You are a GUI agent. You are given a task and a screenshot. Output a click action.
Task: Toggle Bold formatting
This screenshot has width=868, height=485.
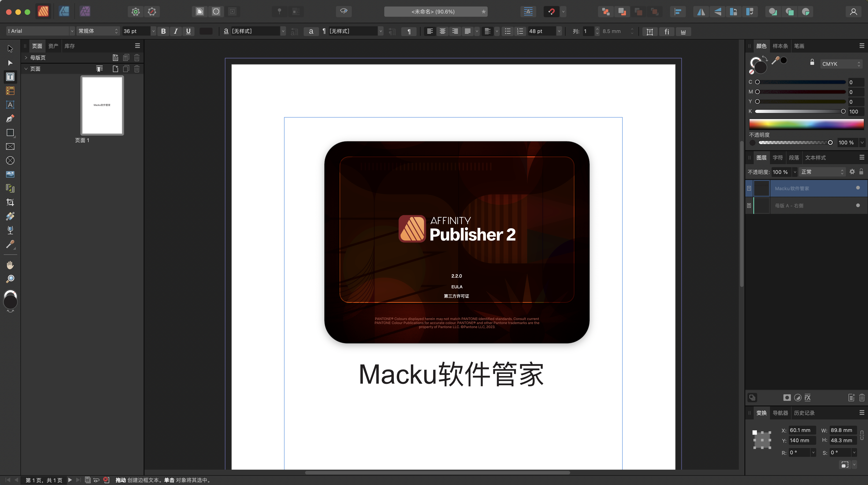(x=163, y=31)
